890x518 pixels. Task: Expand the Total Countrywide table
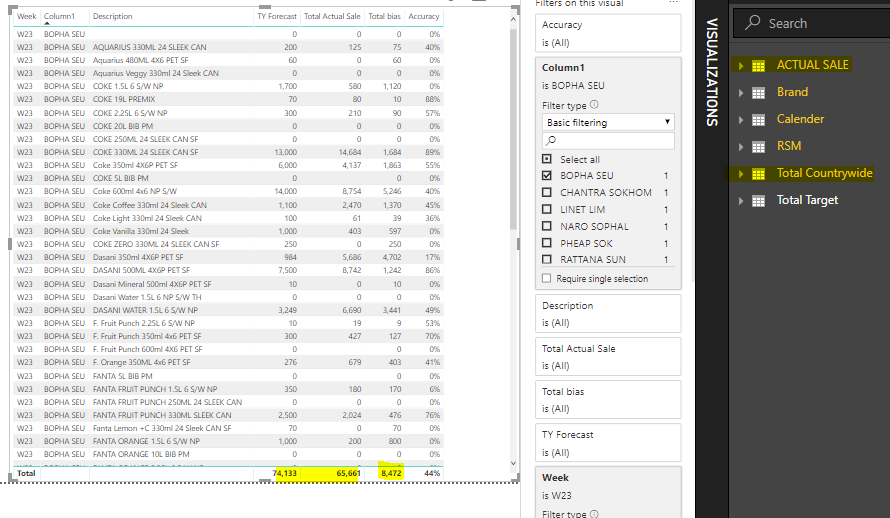click(x=741, y=174)
